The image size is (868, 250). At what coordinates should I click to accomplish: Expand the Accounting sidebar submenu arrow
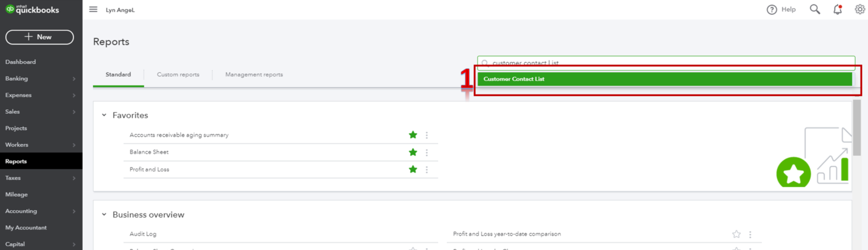click(x=74, y=211)
